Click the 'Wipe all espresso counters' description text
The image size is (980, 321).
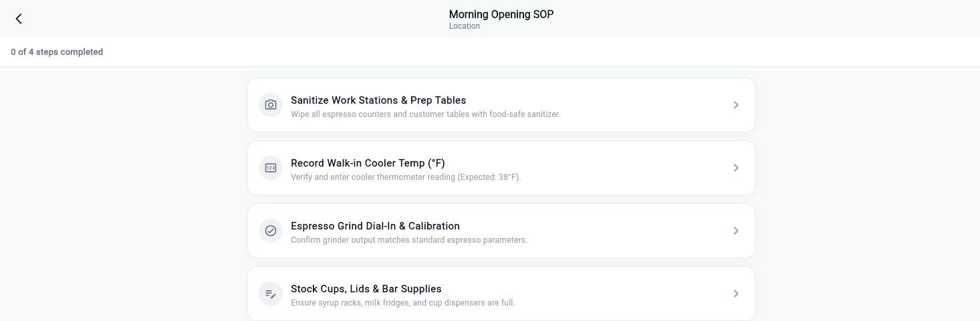click(x=425, y=114)
